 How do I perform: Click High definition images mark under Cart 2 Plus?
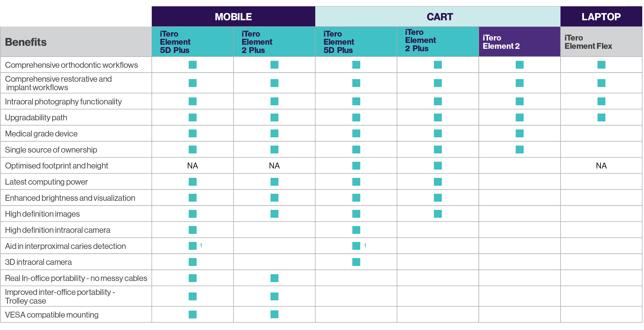click(x=438, y=214)
